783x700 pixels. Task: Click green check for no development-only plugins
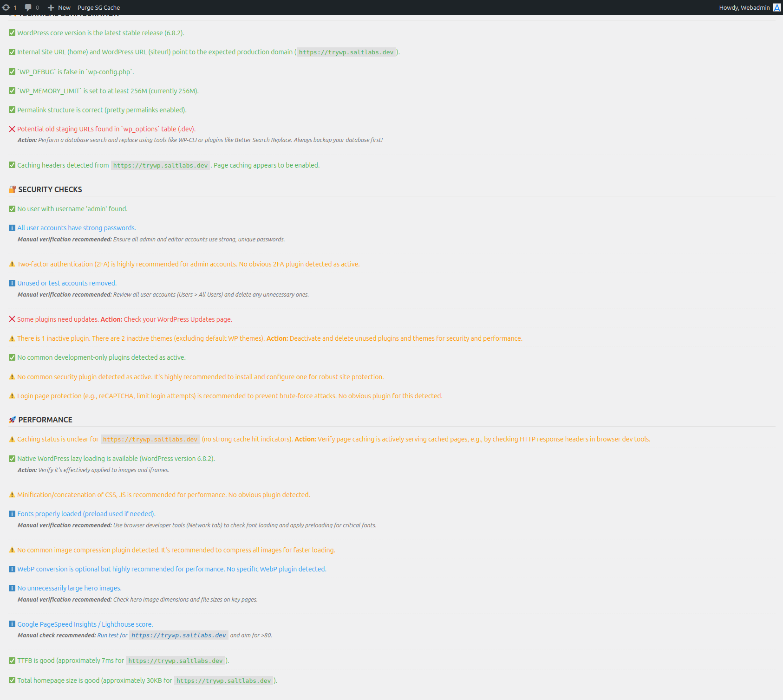12,357
